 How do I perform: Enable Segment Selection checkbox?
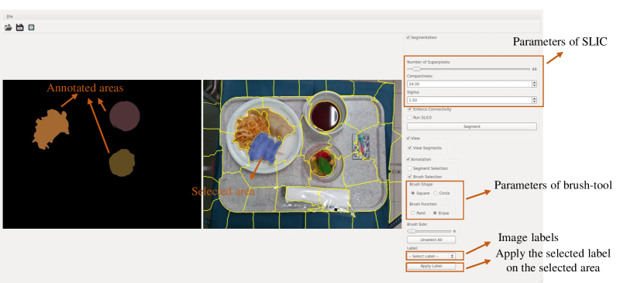(x=409, y=168)
